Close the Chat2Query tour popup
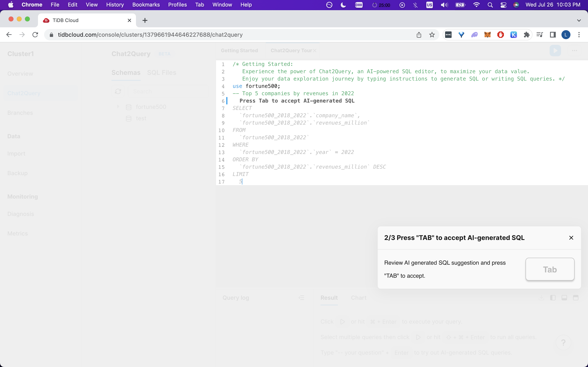 point(571,238)
